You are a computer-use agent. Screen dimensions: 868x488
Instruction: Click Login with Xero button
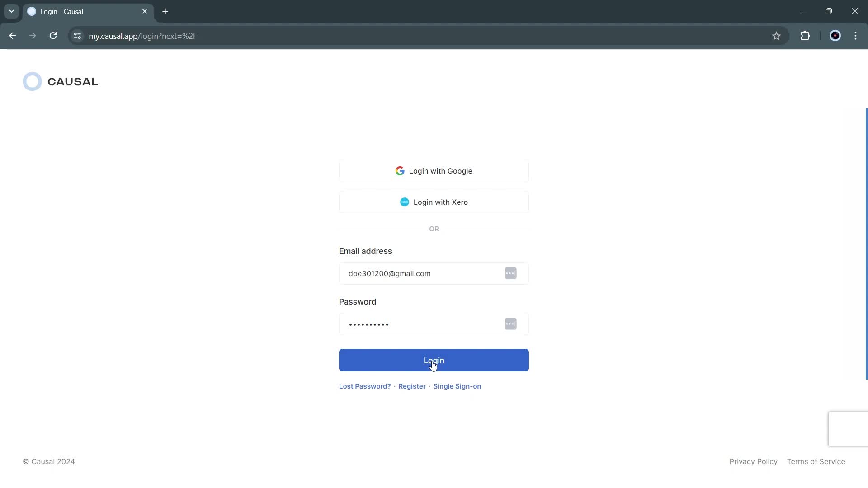coord(434,202)
